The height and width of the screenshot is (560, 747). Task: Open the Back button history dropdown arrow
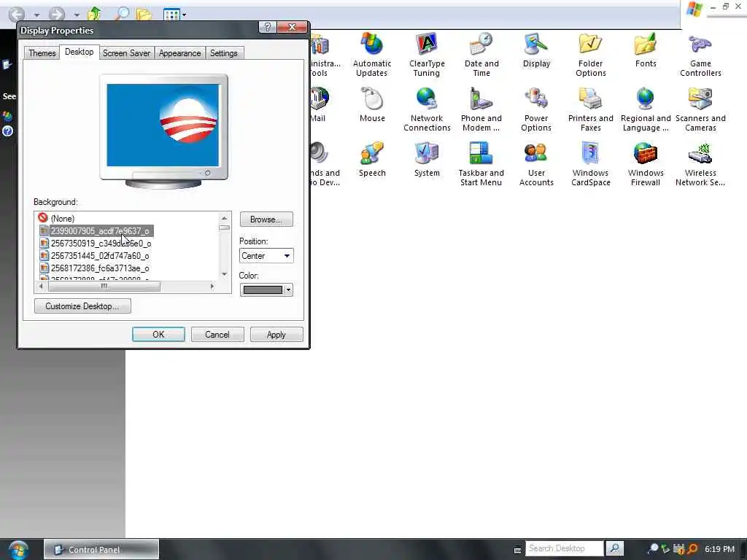click(36, 15)
